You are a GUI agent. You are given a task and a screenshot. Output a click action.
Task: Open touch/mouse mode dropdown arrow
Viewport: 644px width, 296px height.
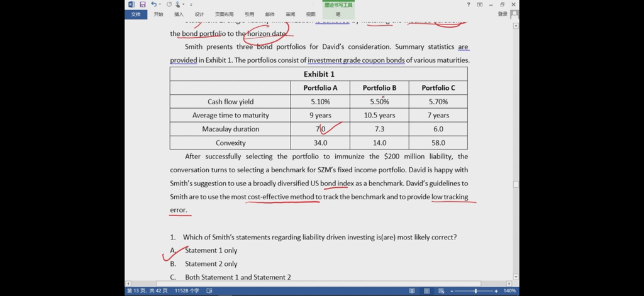tap(184, 4)
